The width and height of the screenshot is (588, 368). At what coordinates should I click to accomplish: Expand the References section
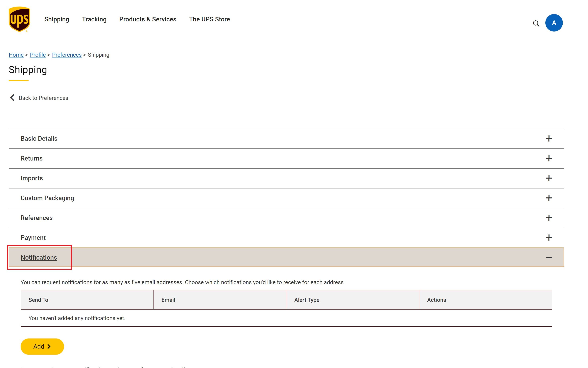click(286, 218)
